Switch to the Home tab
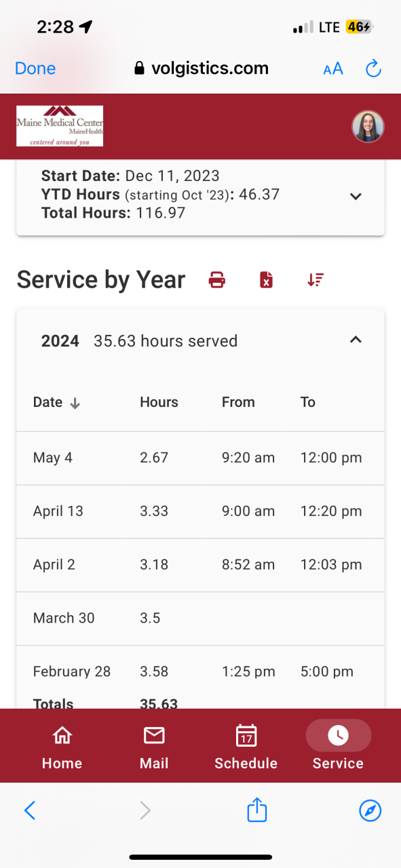This screenshot has height=868, width=401. point(62,747)
